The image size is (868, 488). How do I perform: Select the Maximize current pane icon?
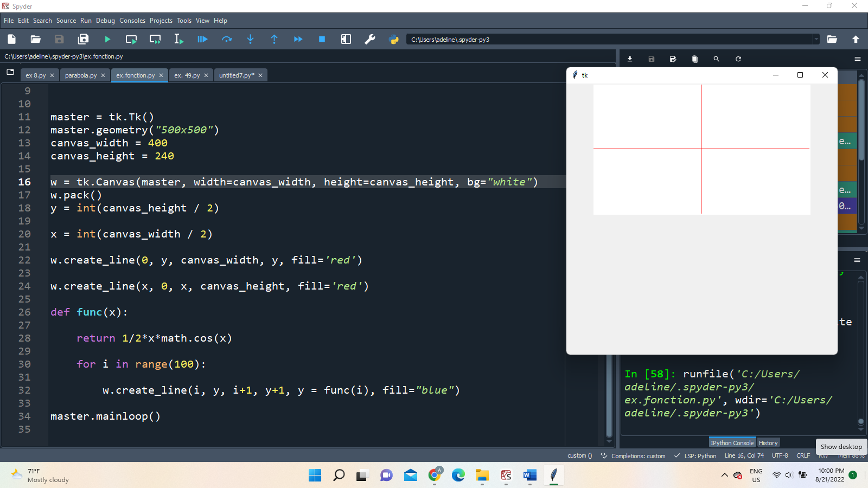[x=346, y=39]
